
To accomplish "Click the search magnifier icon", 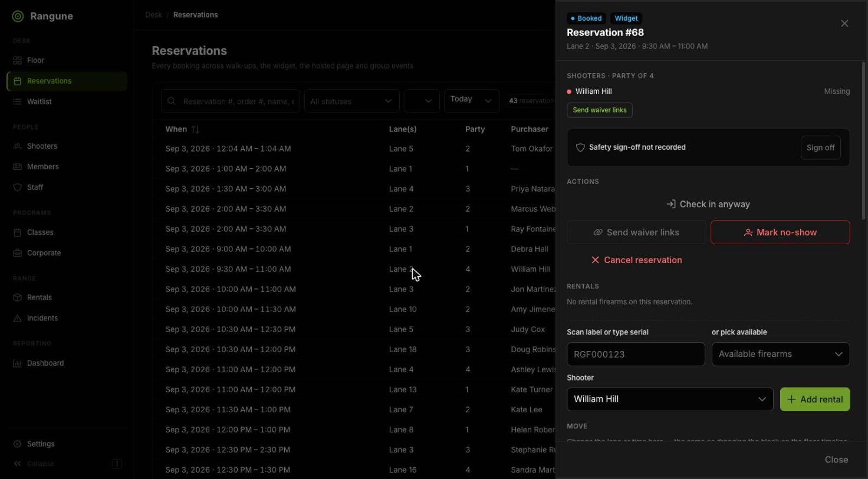I will coord(172,101).
